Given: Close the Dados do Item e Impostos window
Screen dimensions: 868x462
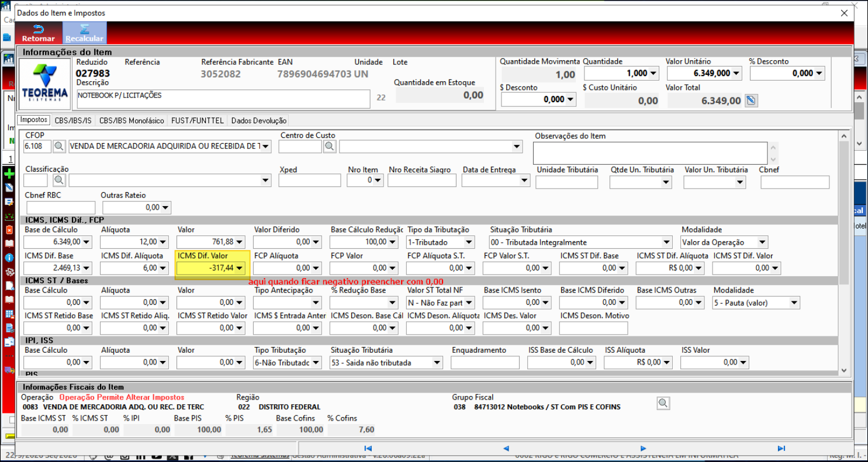Looking at the screenshot, I should coord(843,13).
